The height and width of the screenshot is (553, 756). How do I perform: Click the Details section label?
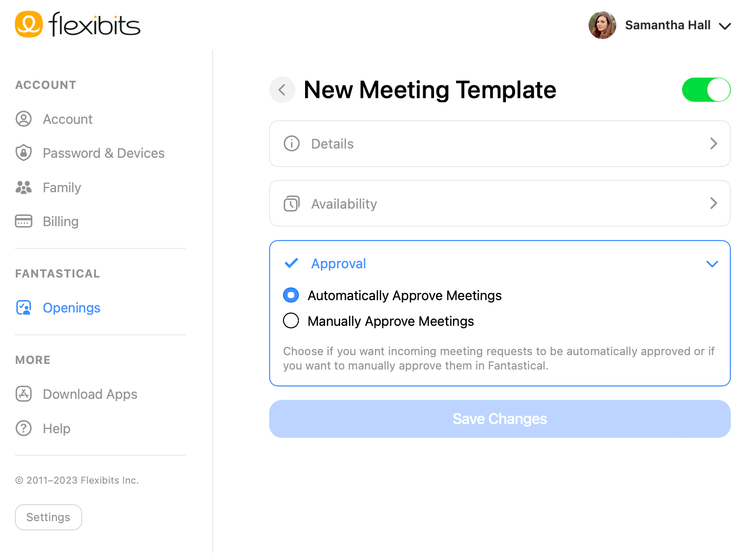point(332,144)
